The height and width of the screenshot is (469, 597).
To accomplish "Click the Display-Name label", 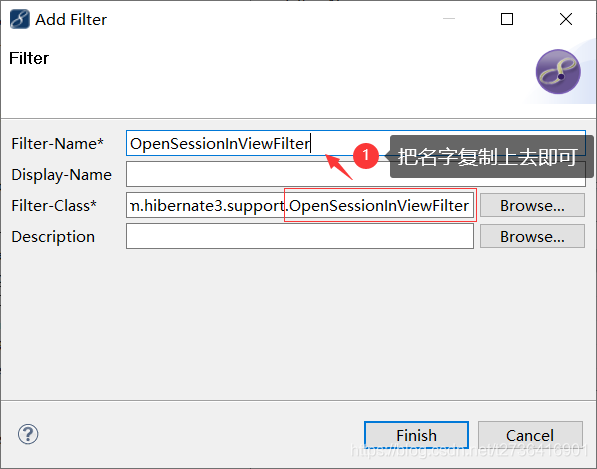I will tap(62, 175).
